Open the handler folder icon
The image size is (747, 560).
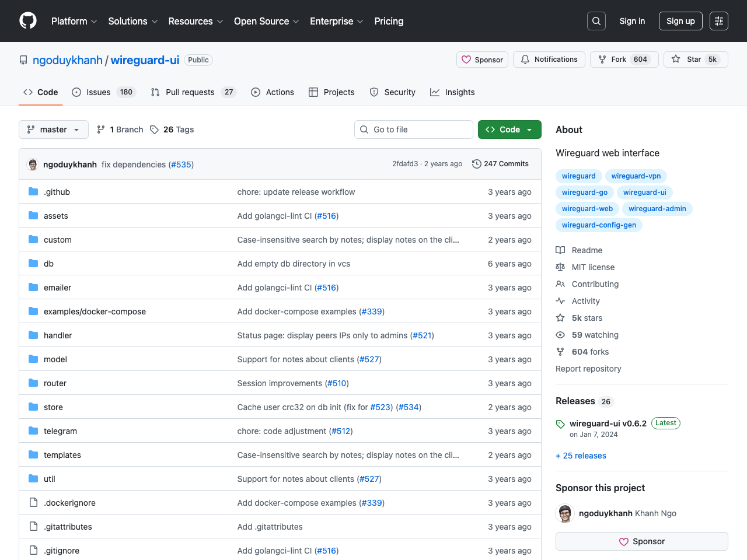point(33,335)
